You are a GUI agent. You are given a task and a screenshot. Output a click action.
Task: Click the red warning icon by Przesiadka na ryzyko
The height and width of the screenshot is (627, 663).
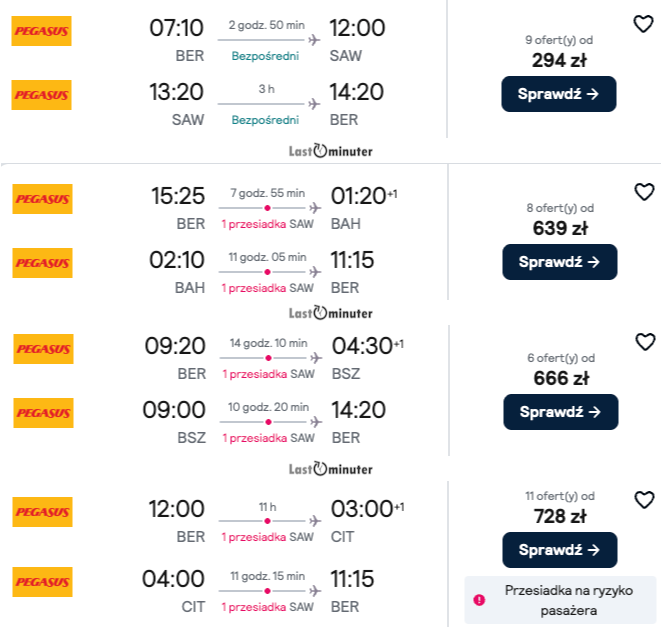[479, 599]
